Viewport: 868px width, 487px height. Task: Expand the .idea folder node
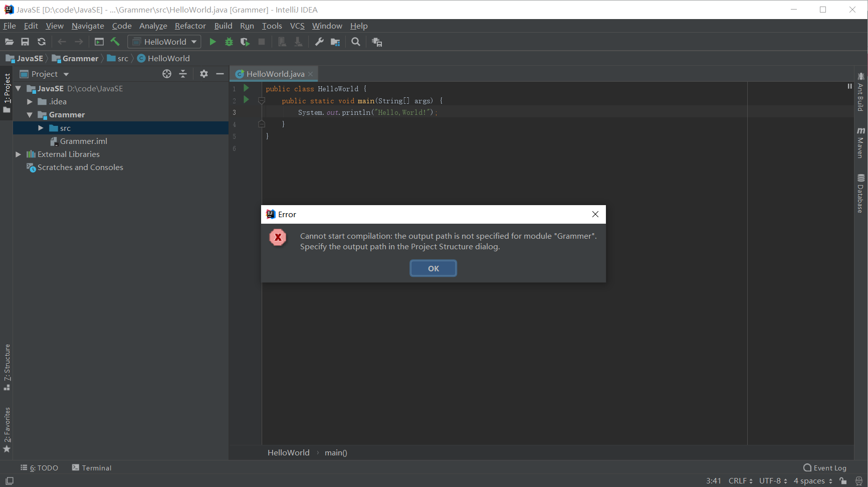pos(30,102)
